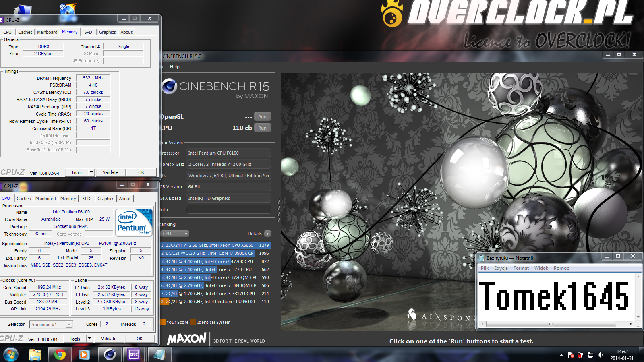This screenshot has width=644, height=362.
Task: Open the network tray icon
Action: (590, 355)
